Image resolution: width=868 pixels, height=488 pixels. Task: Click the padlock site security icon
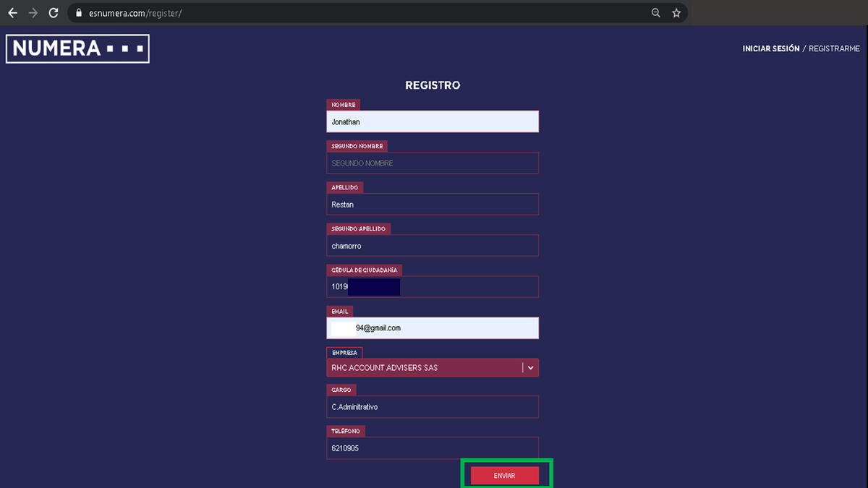pyautogui.click(x=79, y=13)
